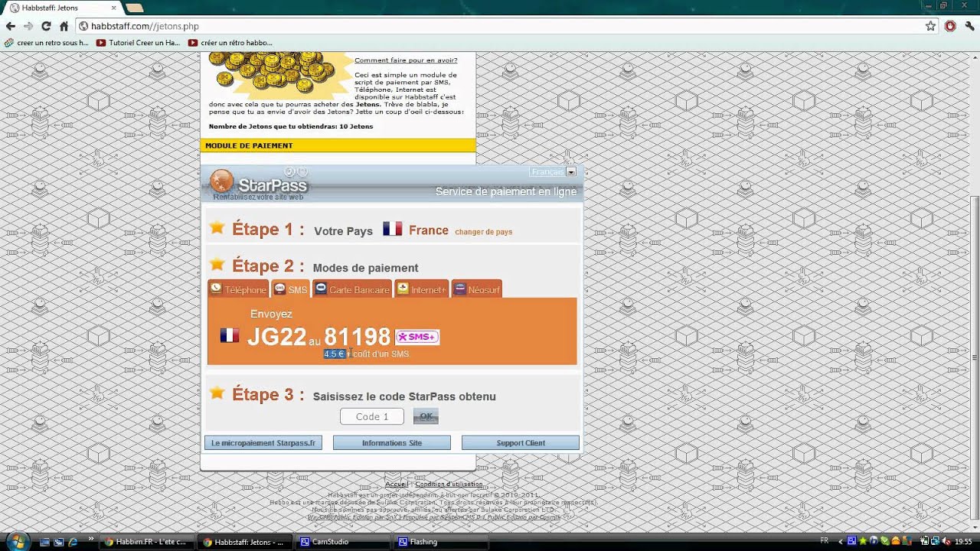Select the Néosurf payment tab
Viewport: 980px width, 551px height.
(x=477, y=289)
